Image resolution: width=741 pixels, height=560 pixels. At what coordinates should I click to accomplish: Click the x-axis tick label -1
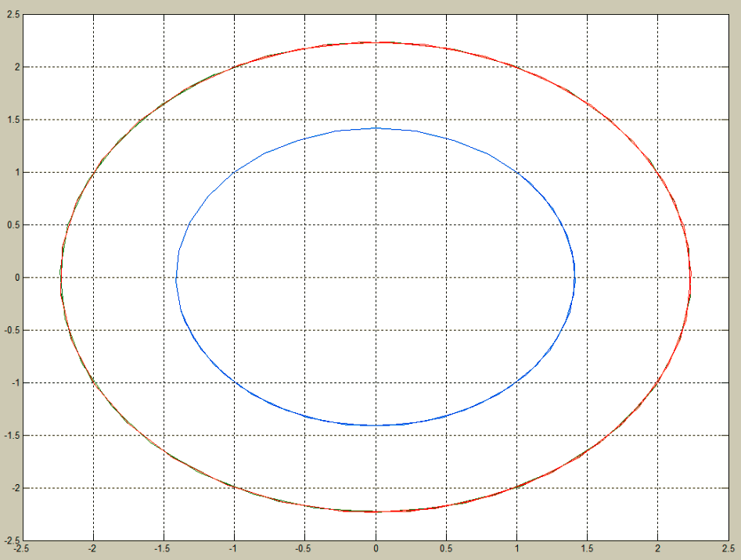point(233,549)
